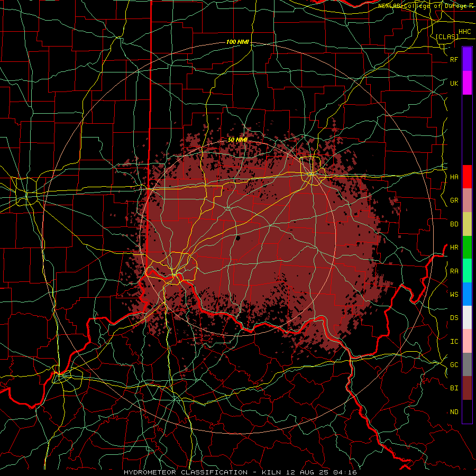
Task: Click the "HA" legend label
Action: [x=454, y=177]
